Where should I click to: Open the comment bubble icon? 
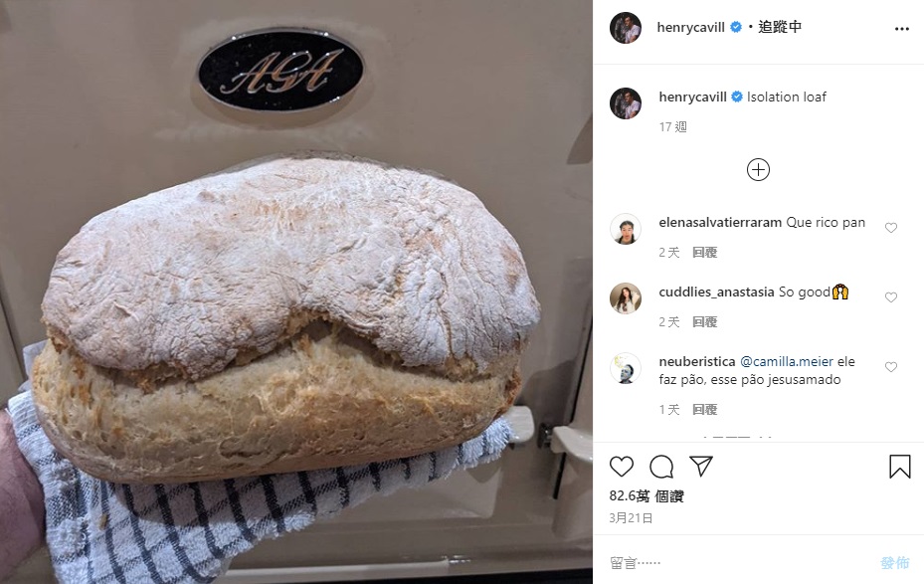pos(661,467)
